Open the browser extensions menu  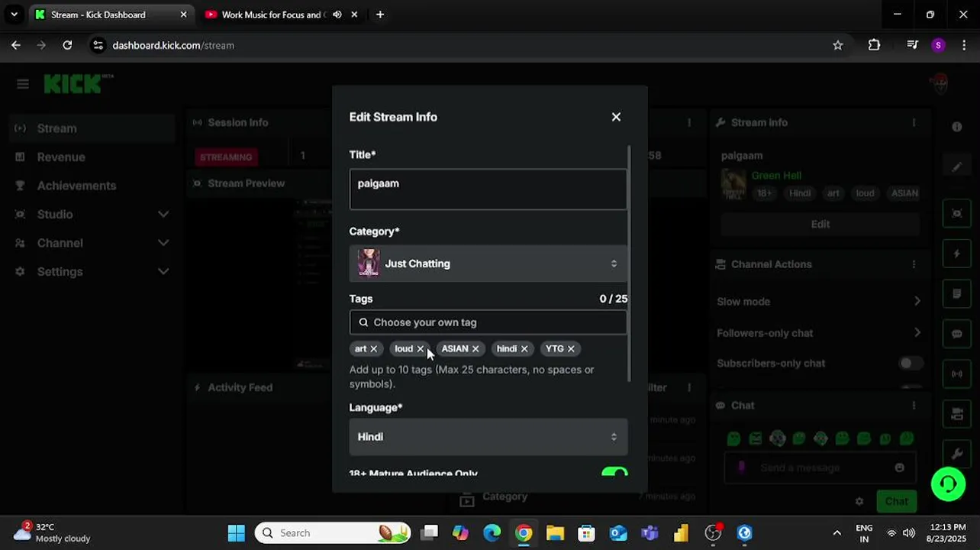(x=875, y=45)
